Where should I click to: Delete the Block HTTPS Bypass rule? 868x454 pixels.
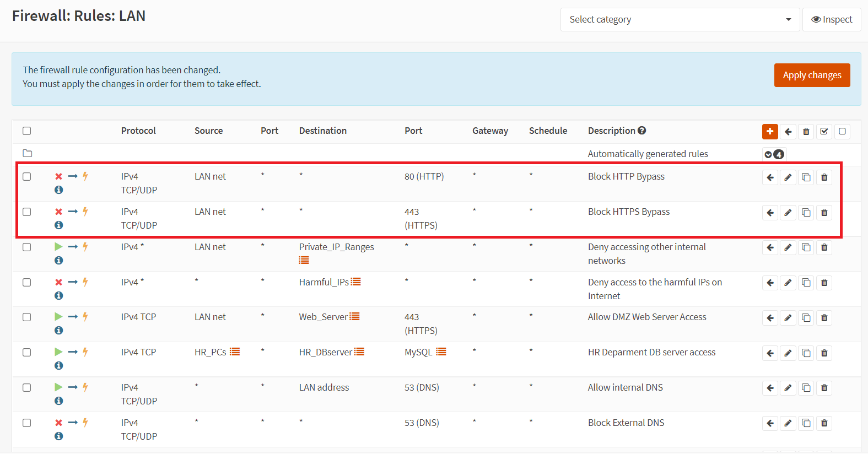[824, 213]
